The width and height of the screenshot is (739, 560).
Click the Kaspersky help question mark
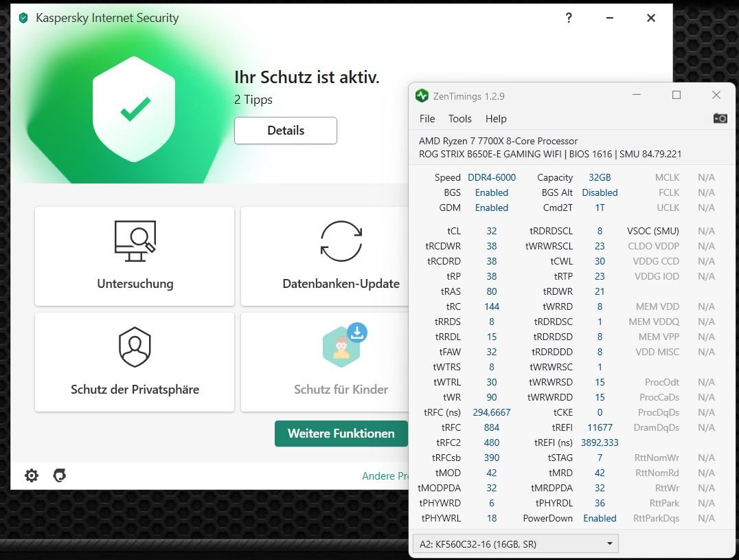pyautogui.click(x=569, y=18)
